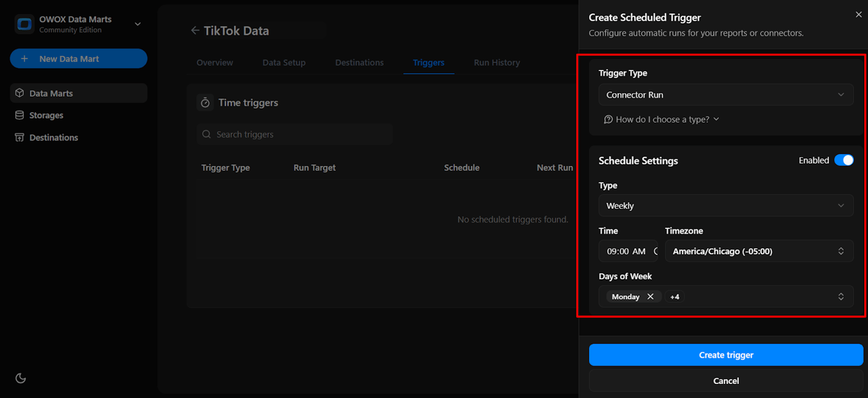Close the Create Scheduled Trigger panel

coord(858,15)
